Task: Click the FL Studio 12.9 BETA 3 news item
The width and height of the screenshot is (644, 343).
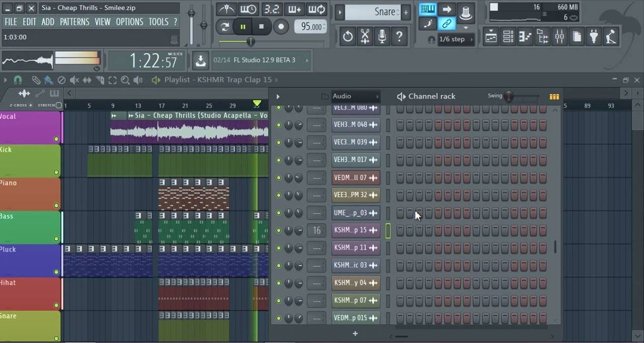Action: point(261,60)
